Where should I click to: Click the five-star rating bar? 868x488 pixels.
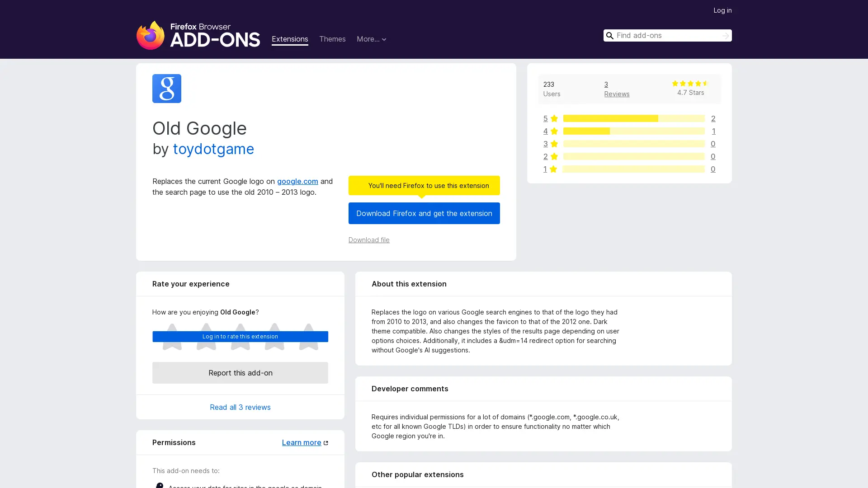pyautogui.click(x=633, y=118)
